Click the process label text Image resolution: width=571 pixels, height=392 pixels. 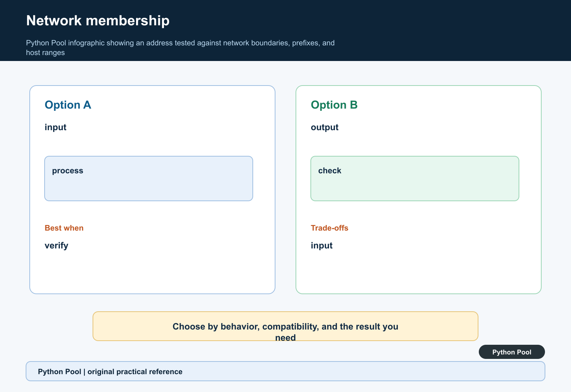68,171
